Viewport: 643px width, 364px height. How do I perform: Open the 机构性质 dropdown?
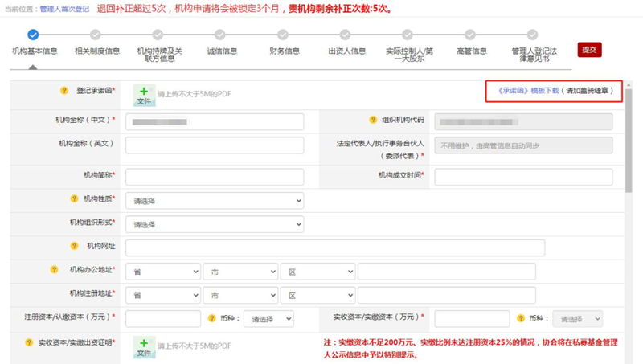(x=215, y=201)
